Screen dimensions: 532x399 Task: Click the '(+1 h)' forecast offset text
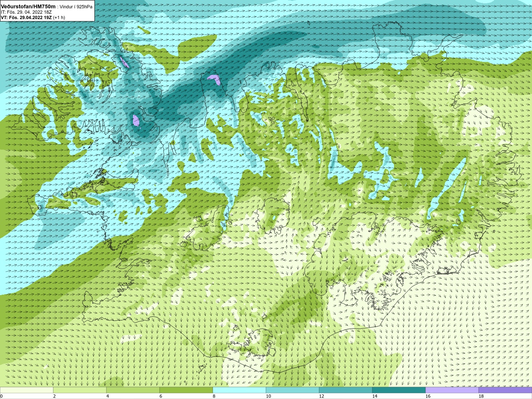(x=59, y=17)
